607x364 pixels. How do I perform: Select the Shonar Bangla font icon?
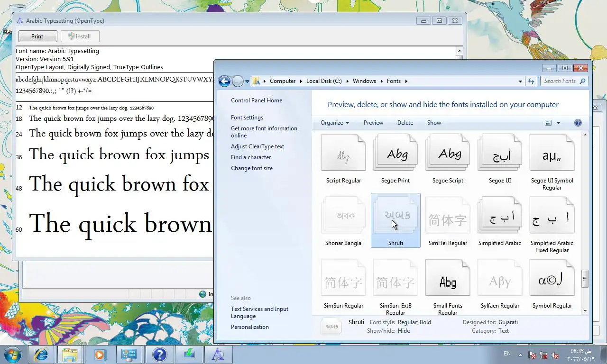(x=343, y=216)
